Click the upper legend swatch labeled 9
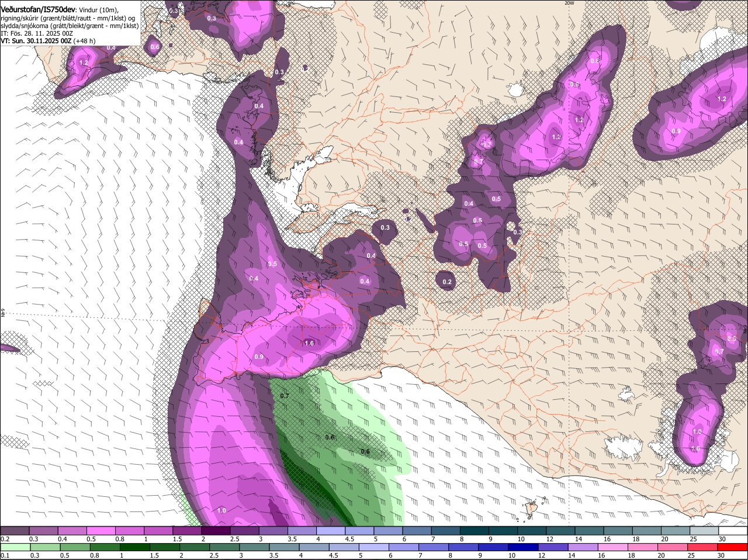748x560 pixels. (x=503, y=530)
